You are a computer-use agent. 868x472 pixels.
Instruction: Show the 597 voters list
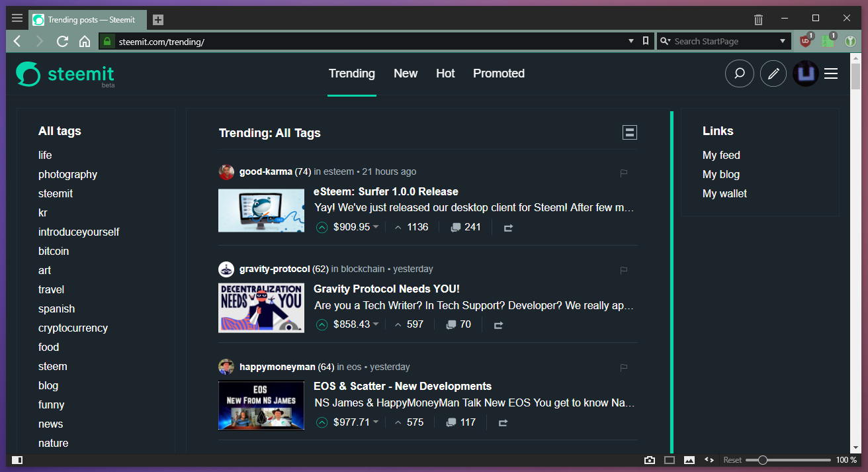coord(408,324)
